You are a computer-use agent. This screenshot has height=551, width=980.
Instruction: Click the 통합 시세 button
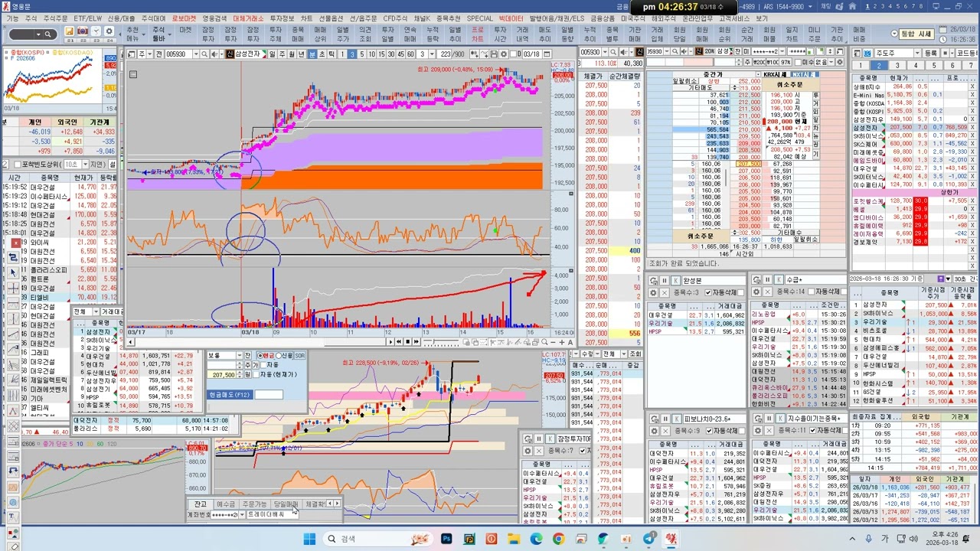(916, 34)
